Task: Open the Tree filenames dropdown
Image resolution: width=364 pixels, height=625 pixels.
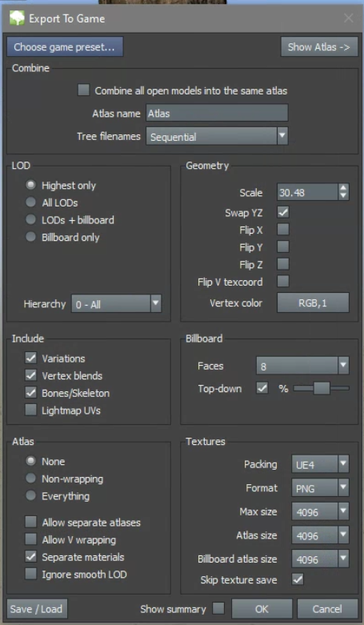Action: pos(217,136)
